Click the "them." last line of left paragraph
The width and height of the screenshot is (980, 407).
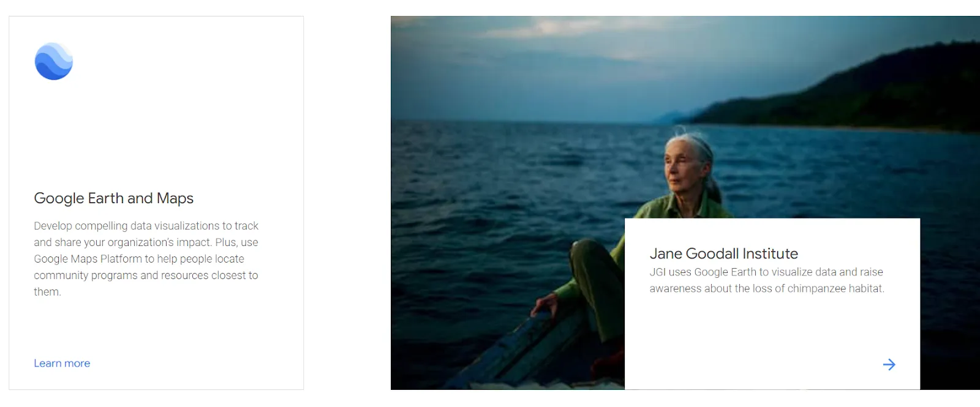pyautogui.click(x=47, y=292)
